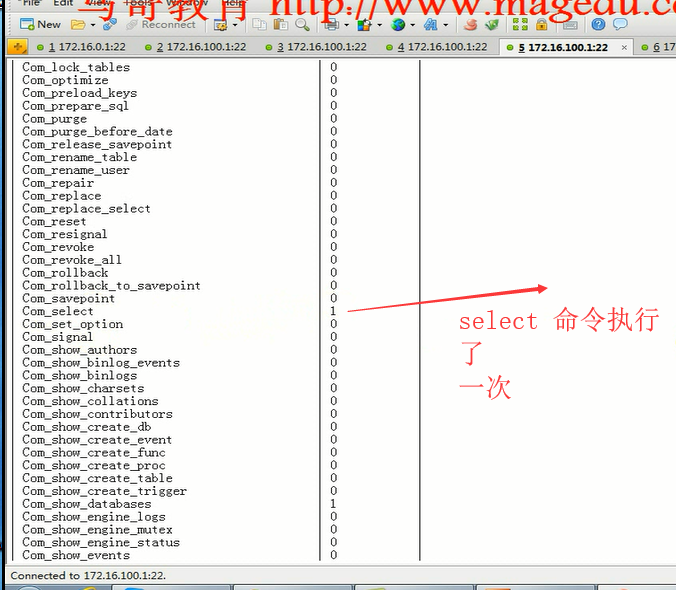
Task: Expand the globe encoding dropdown arrow
Action: coord(413,25)
